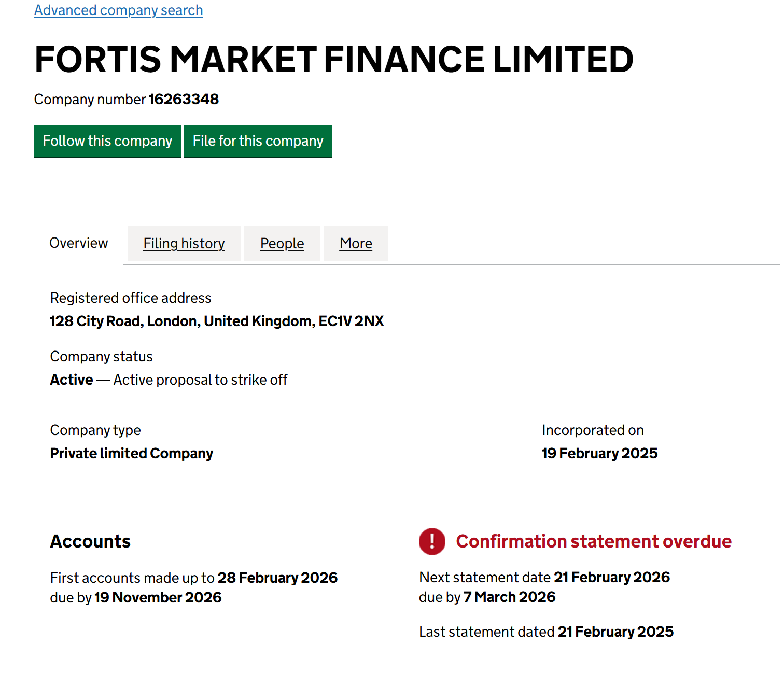Open the More tab

tap(356, 243)
